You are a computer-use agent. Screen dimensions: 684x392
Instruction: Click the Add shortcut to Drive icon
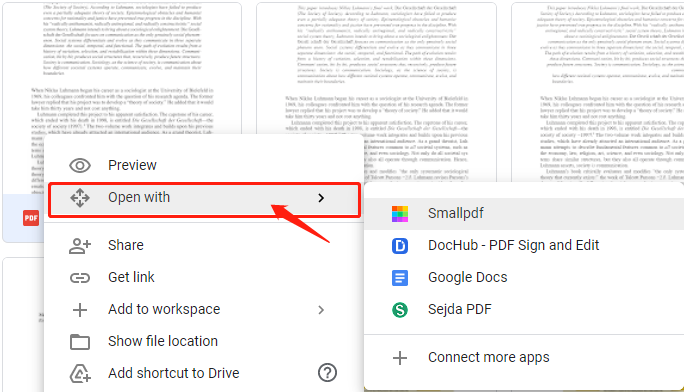(80, 374)
